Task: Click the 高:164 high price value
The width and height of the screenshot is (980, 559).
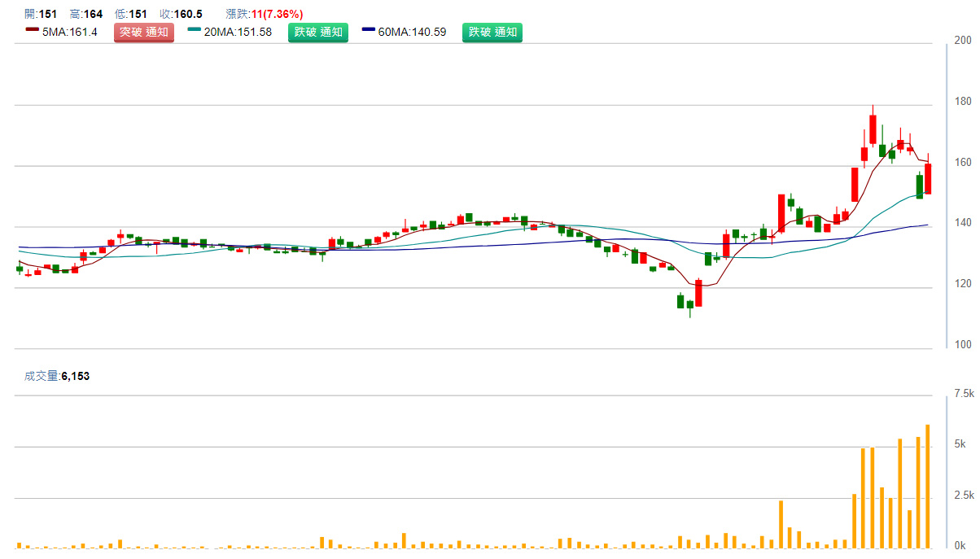Action: point(86,14)
